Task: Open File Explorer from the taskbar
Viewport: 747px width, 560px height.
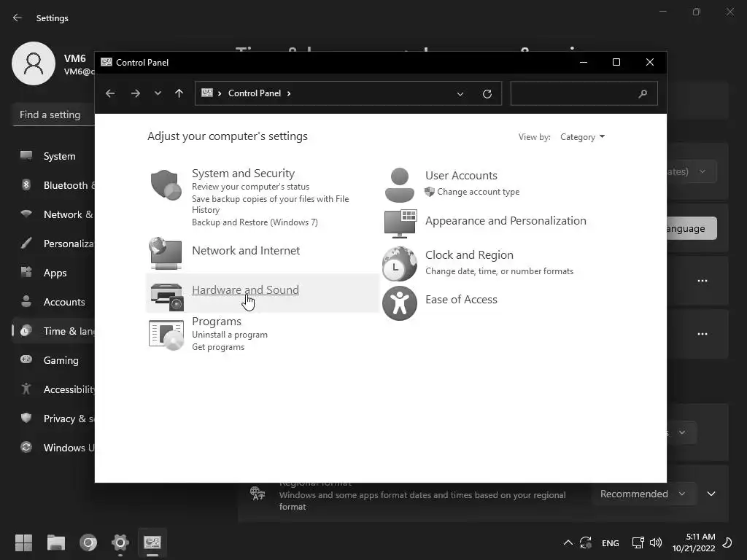Action: [56, 542]
